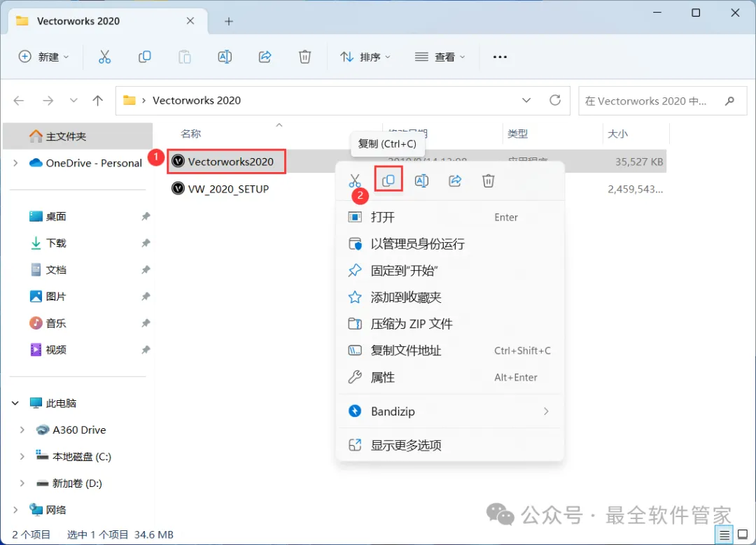Choose 属性 (Properties) menu entry

[449, 377]
